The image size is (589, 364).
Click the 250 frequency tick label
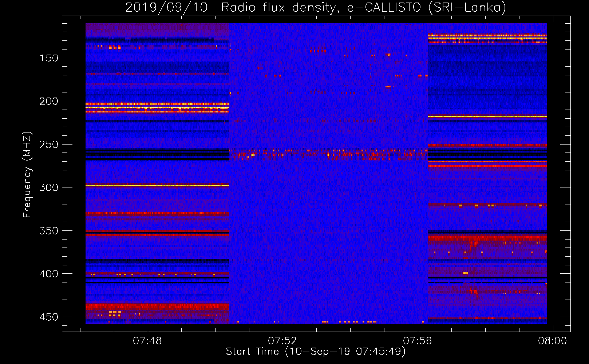click(49, 145)
